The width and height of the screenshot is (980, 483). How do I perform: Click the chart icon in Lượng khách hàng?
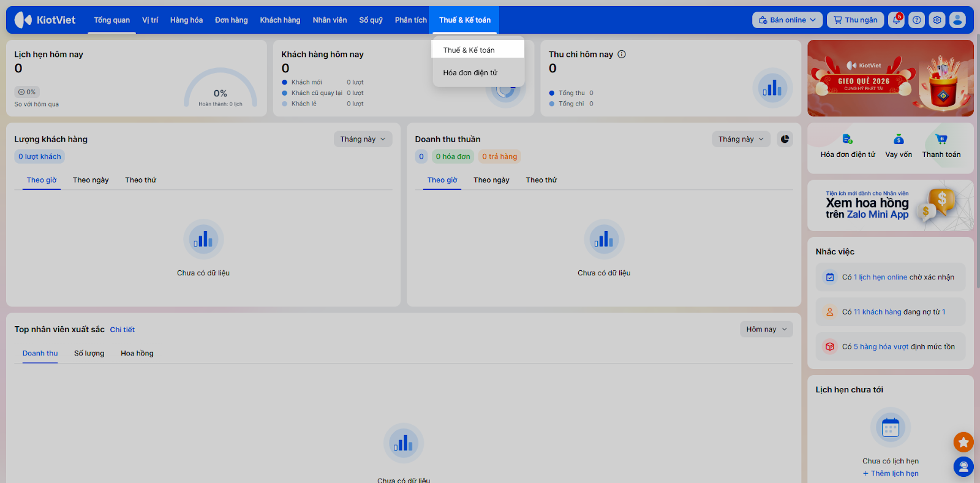(x=203, y=239)
